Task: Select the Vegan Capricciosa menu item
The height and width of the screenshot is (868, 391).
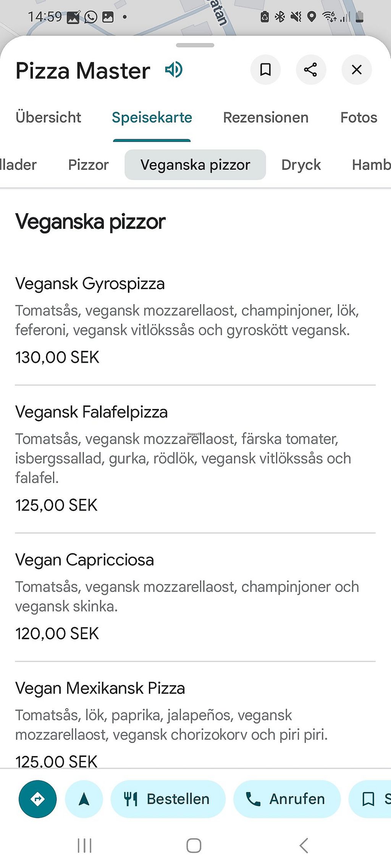Action: [x=85, y=560]
